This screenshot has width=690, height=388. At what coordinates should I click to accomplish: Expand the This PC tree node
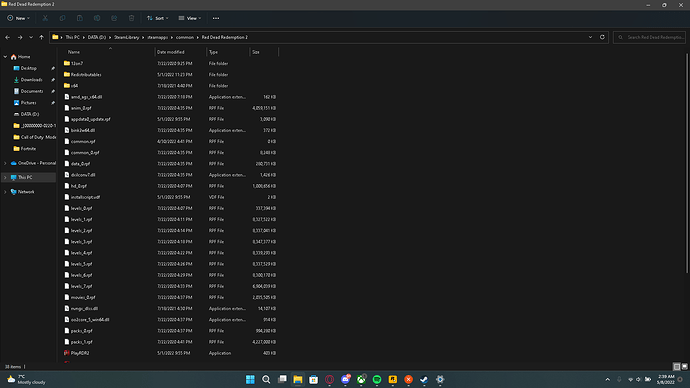(x=5, y=177)
